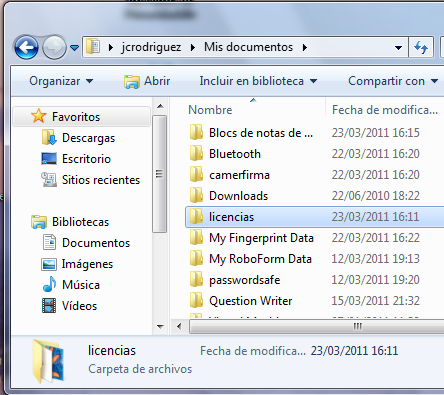
Task: Click the Sitios recientes icon
Action: (x=49, y=180)
